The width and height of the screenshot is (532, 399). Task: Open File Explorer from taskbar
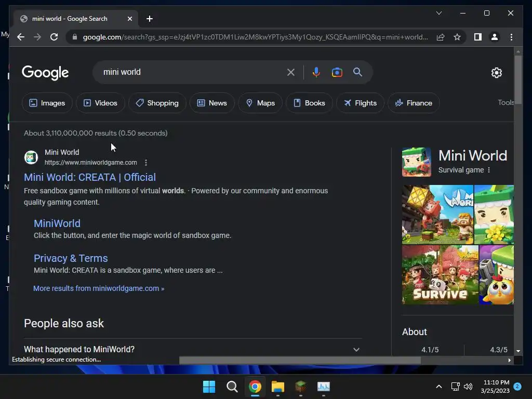point(277,387)
